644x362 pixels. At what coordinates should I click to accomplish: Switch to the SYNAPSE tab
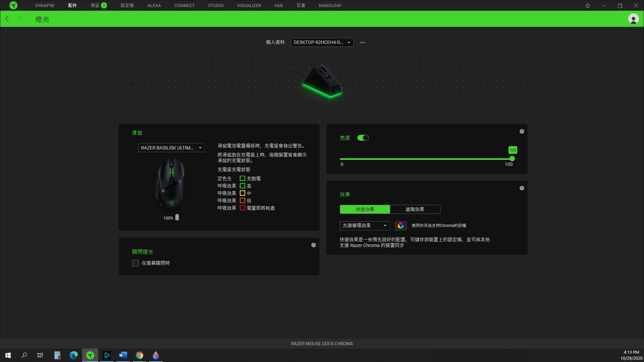[45, 5]
